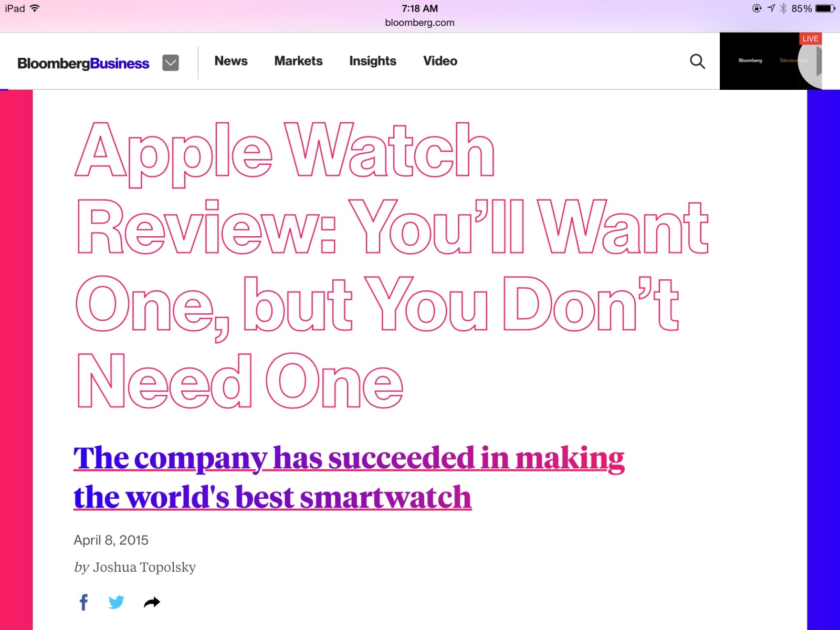Tap the location arrow status icon
The width and height of the screenshot is (840, 630).
click(x=771, y=8)
